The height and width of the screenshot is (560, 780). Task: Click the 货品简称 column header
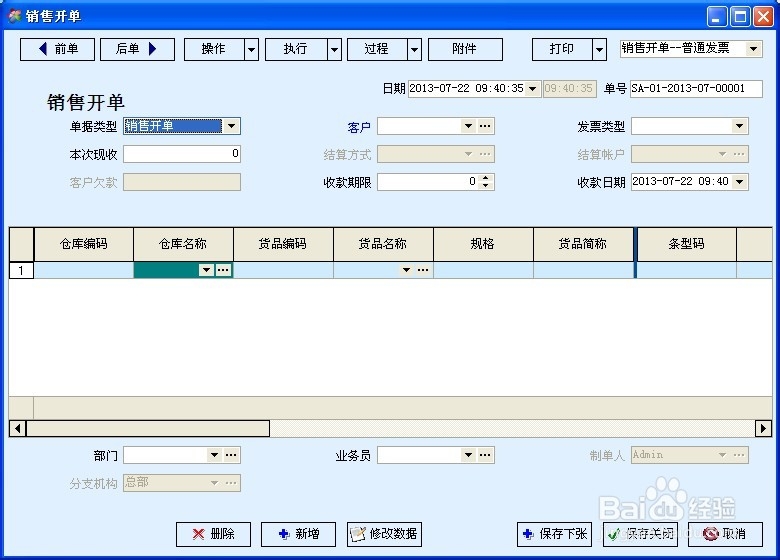tap(583, 244)
